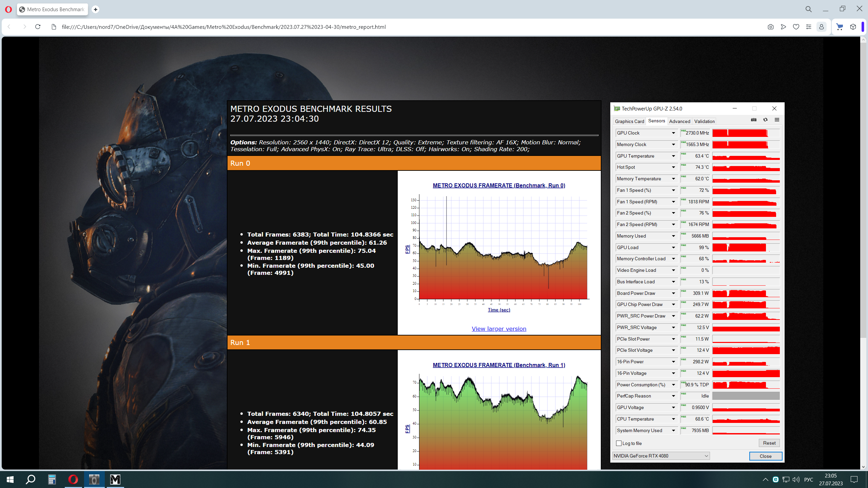The height and width of the screenshot is (488, 868).
Task: Expand GPU Clock sensor dropdown
Action: 673,133
